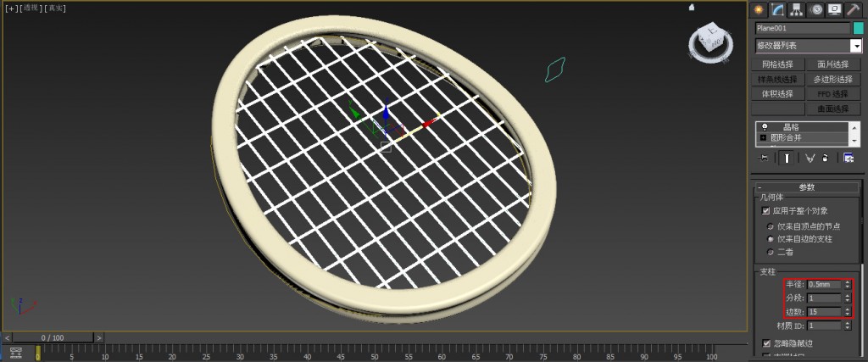The height and width of the screenshot is (362, 868).
Task: Click the 材质 ID spinner arrows
Action: tap(848, 326)
